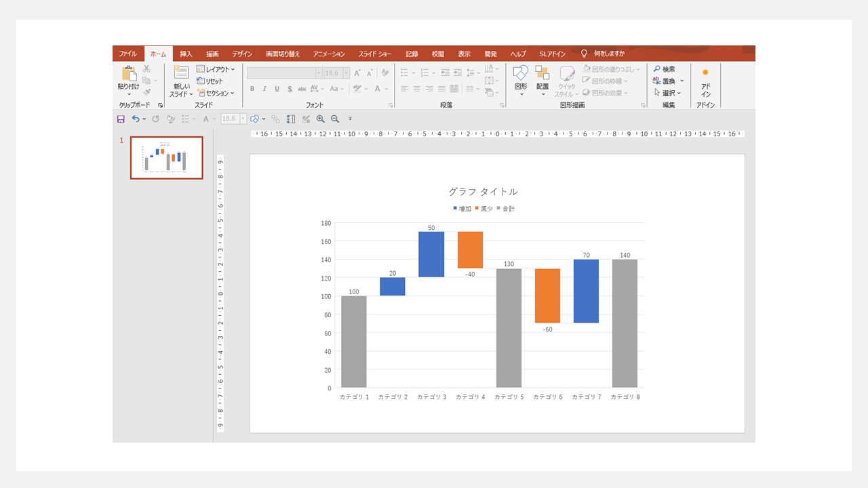Toggle italic I formatting

(264, 89)
